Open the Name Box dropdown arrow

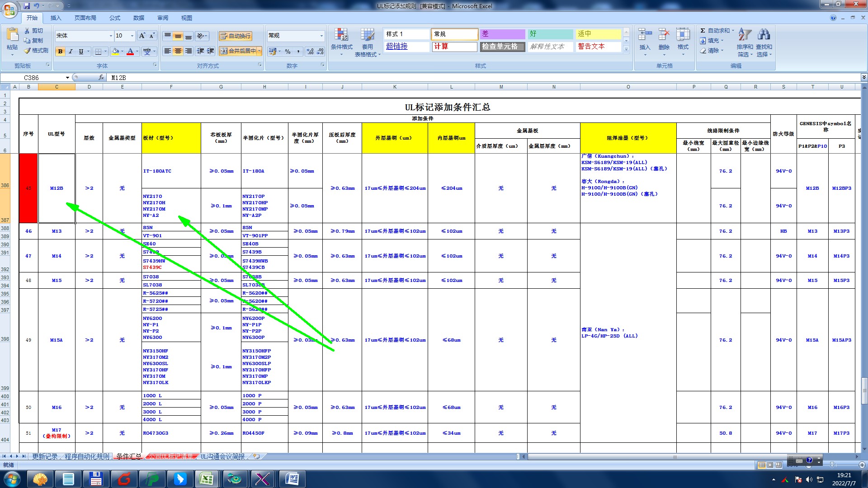click(x=67, y=78)
